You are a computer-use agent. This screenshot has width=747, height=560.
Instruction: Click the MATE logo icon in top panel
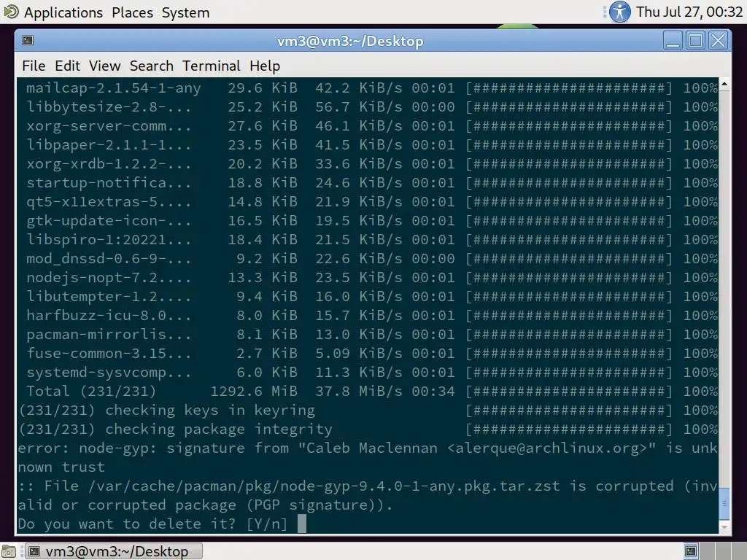[x=11, y=12]
